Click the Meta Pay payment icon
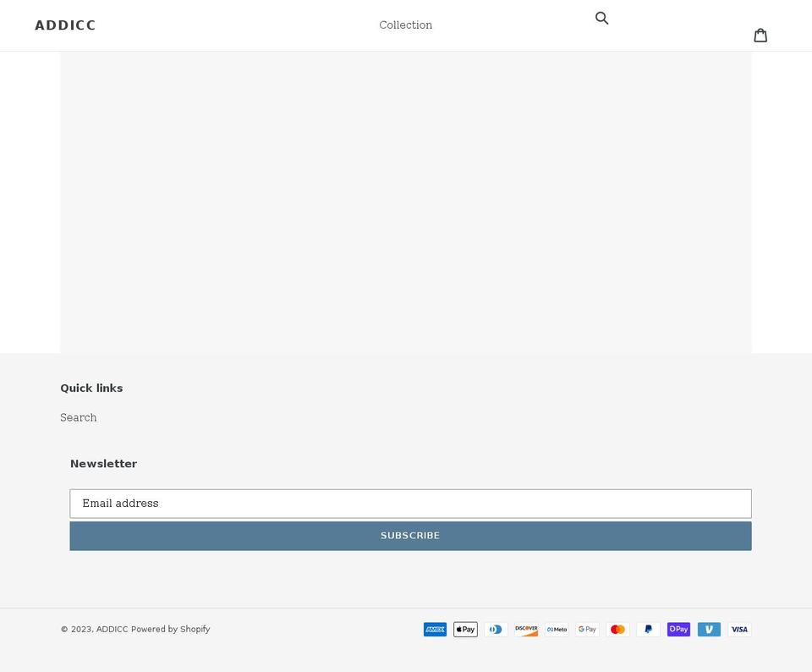The width and height of the screenshot is (812, 672). coord(557,629)
